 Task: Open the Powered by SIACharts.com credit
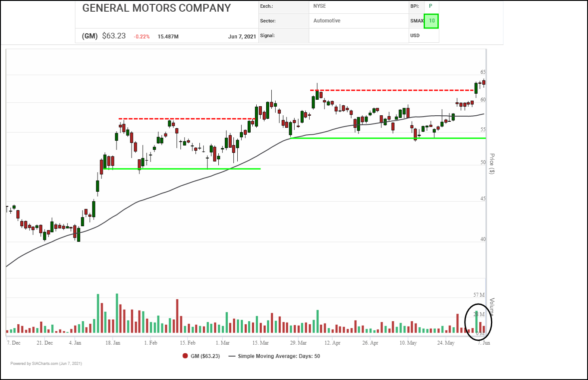[x=46, y=364]
